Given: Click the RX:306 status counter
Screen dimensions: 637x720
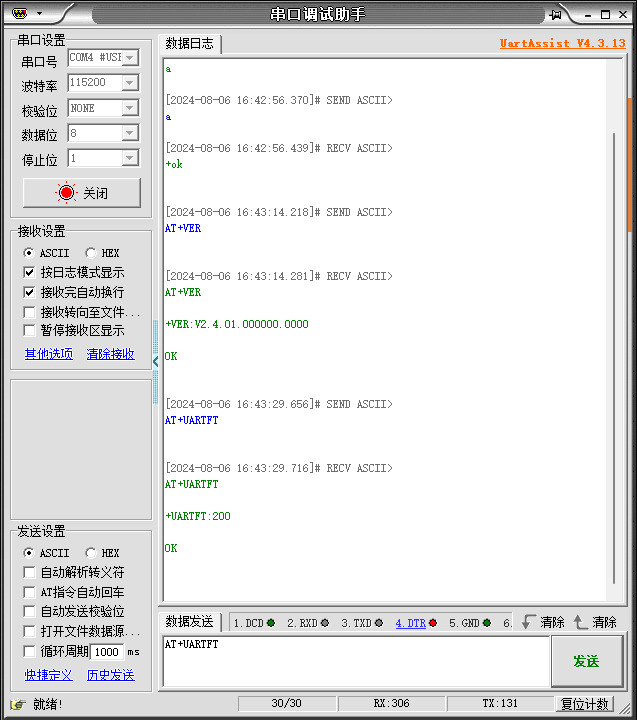Looking at the screenshot, I should 391,703.
